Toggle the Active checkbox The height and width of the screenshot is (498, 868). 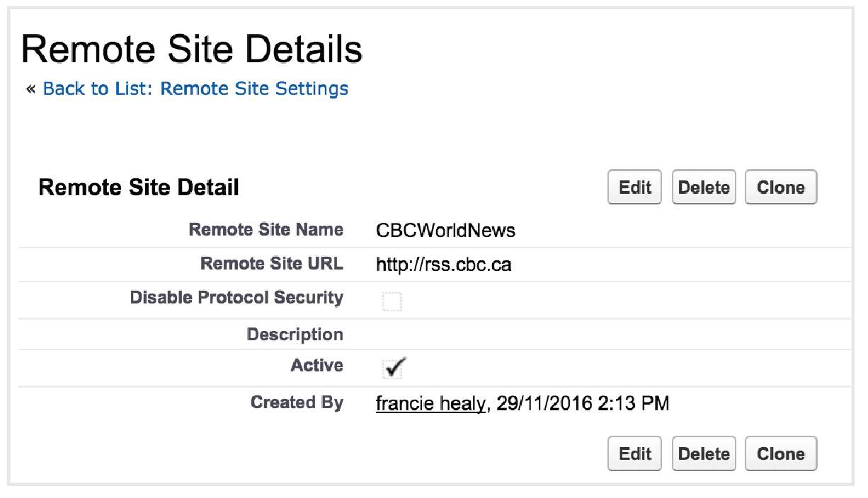[392, 368]
